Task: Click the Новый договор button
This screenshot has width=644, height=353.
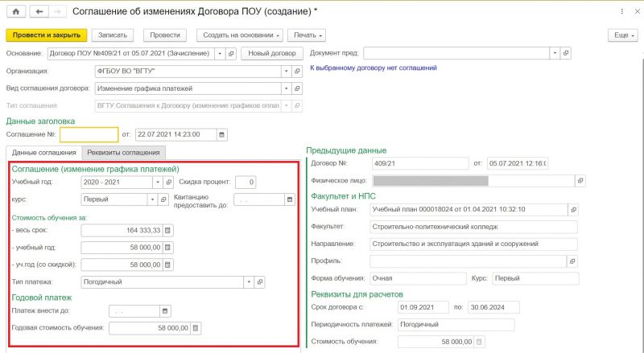Action: [272, 53]
